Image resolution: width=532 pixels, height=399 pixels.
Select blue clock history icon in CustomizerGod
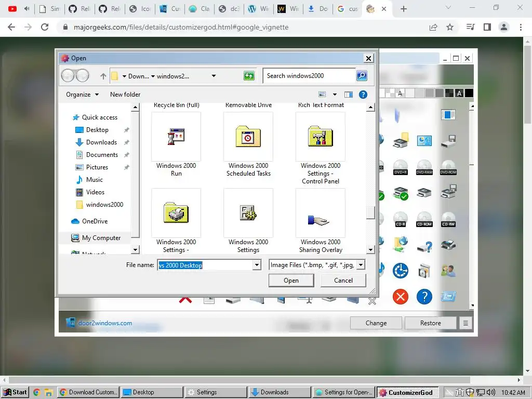401,270
